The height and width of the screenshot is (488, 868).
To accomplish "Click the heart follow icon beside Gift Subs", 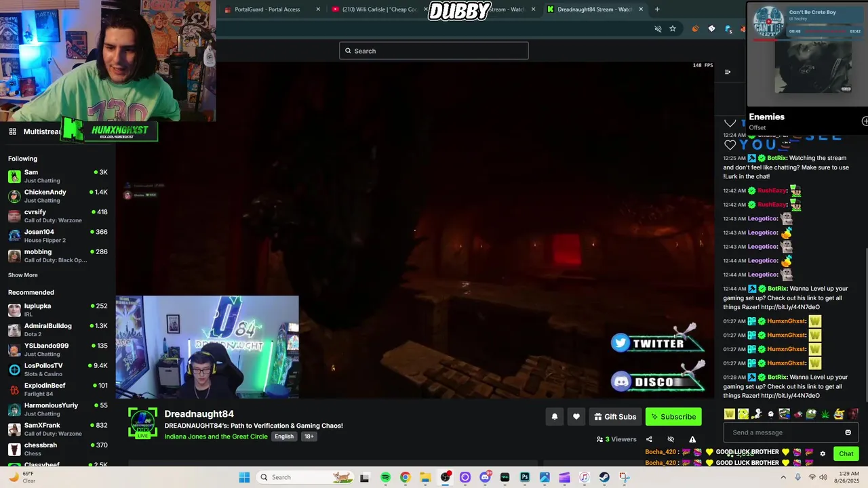I will click(576, 417).
